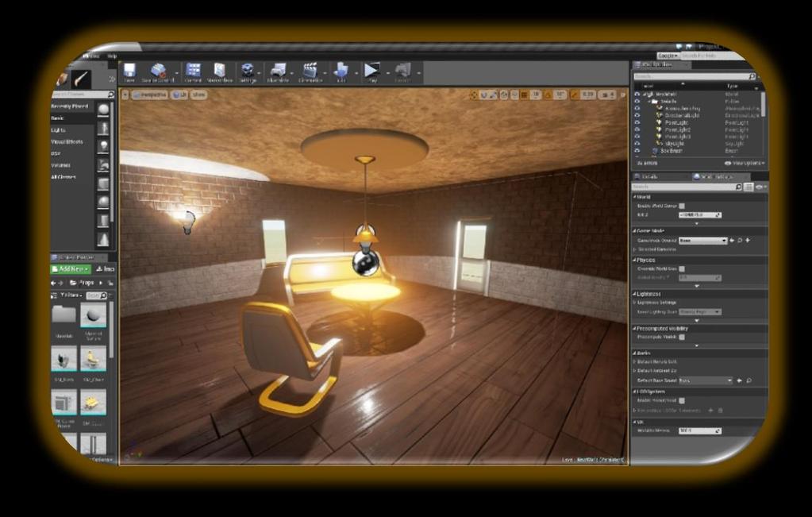Go back with the Content Browser left arrow
Screen dimensions: 812x517
pos(53,283)
